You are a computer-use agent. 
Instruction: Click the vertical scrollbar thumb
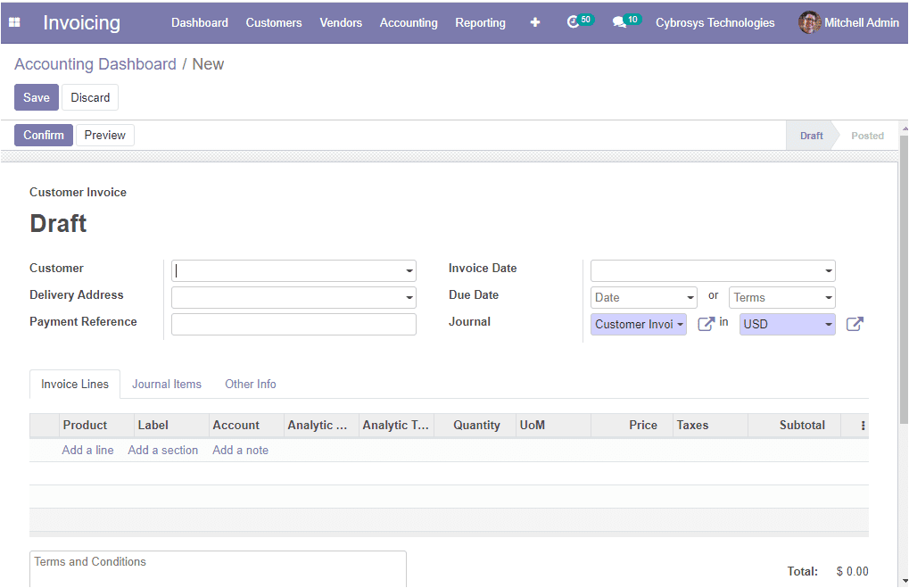(x=904, y=279)
